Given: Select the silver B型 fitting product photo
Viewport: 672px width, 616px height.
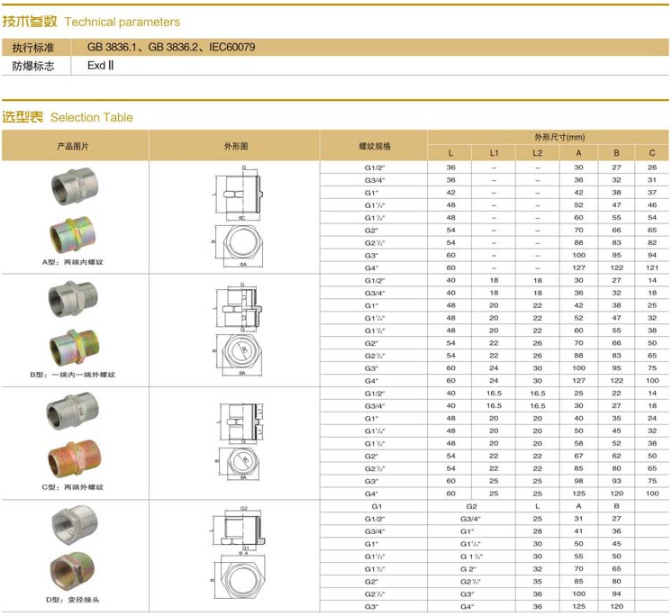Looking at the screenshot, I should 73,297.
